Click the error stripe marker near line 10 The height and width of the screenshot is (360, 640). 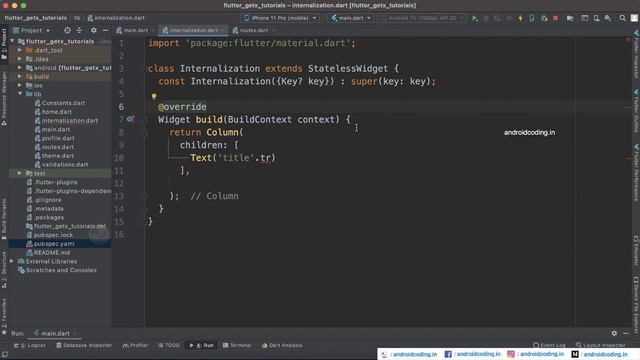[628, 158]
